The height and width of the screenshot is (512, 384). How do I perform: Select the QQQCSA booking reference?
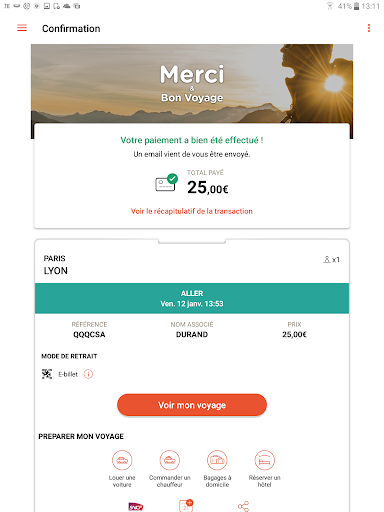point(89,334)
